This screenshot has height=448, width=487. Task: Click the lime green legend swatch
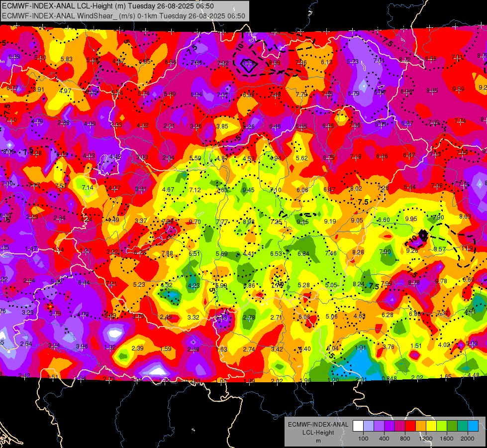click(x=442, y=426)
